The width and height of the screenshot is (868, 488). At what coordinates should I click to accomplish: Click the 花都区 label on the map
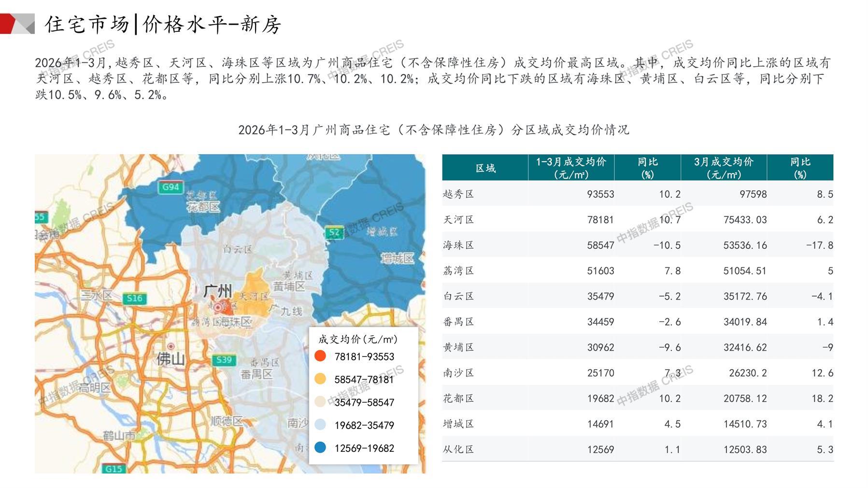coord(203,207)
